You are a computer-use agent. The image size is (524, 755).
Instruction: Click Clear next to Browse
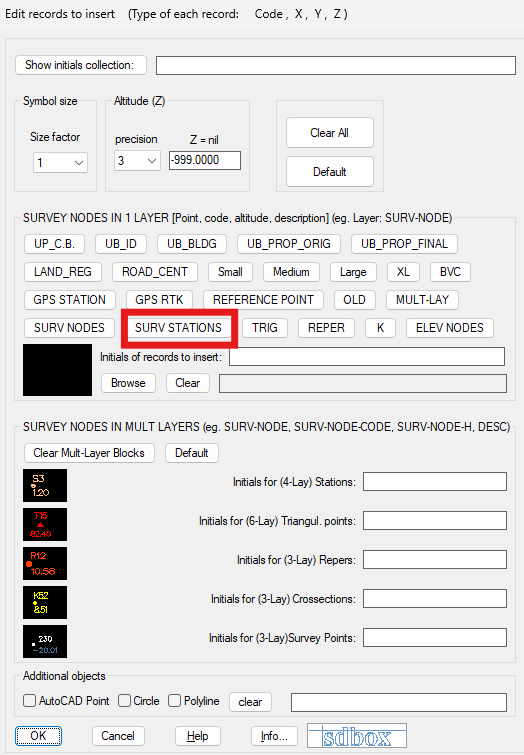[x=188, y=383]
